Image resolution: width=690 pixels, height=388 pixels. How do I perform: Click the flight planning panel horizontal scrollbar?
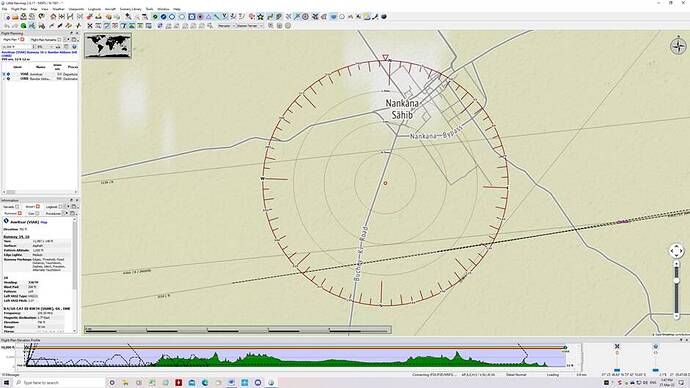[x=40, y=192]
